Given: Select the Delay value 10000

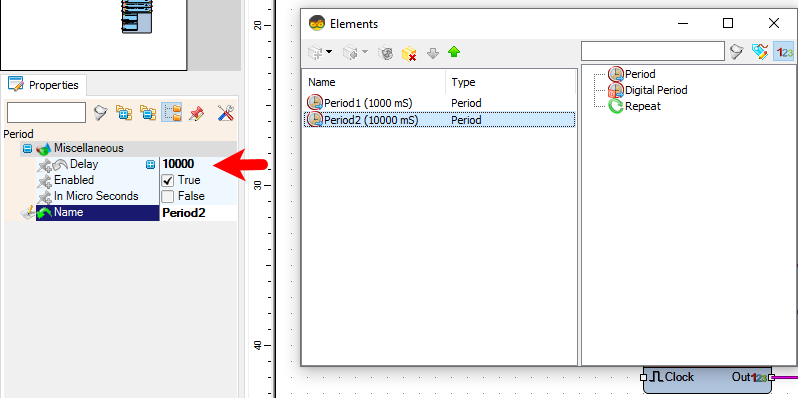Looking at the screenshot, I should pos(178,164).
